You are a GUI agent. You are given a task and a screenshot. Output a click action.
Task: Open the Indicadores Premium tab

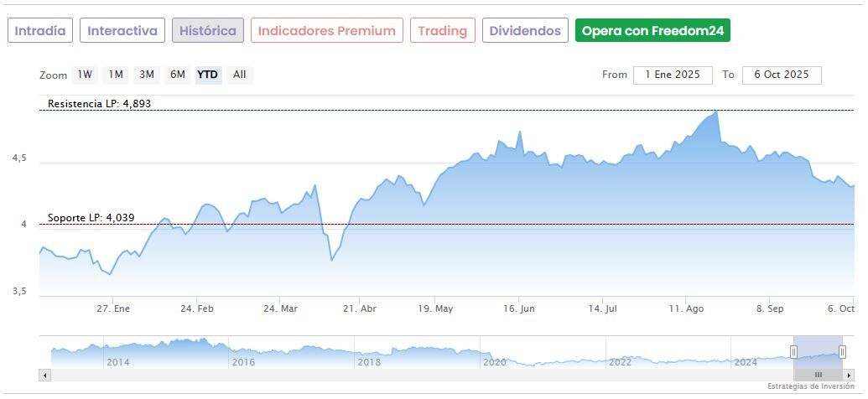[326, 31]
